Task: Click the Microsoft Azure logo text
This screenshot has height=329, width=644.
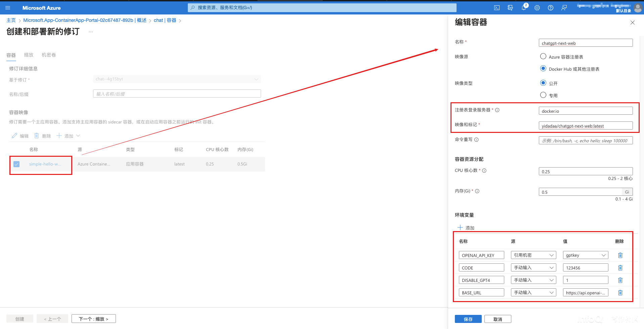Action: tap(42, 8)
